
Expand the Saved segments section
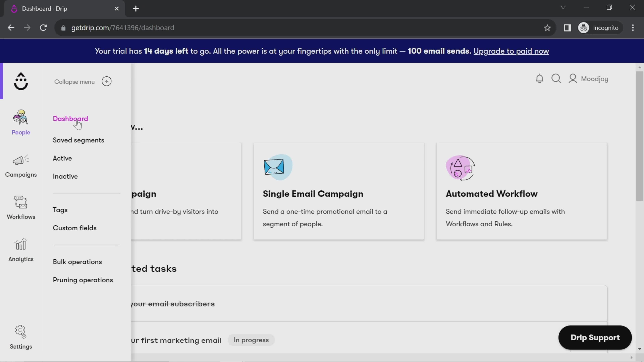tap(79, 140)
